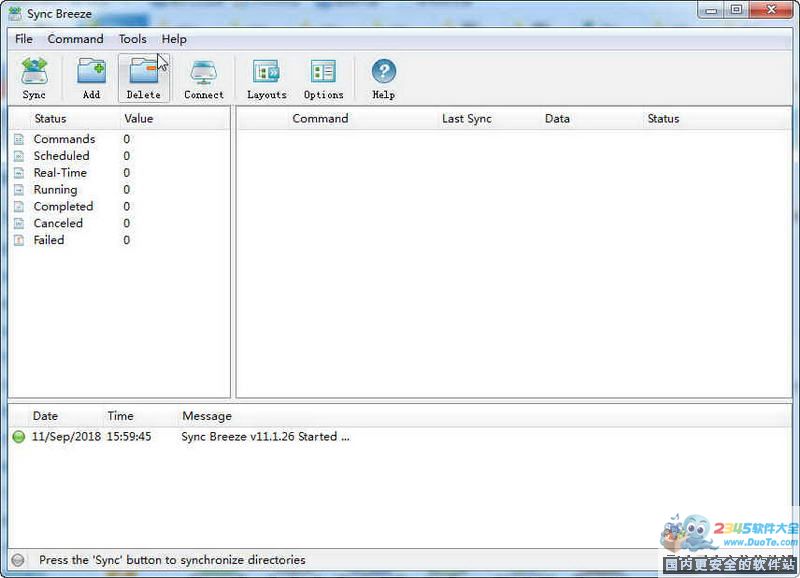Close the Sync Breeze window
The width and height of the screenshot is (800, 578).
tap(771, 10)
